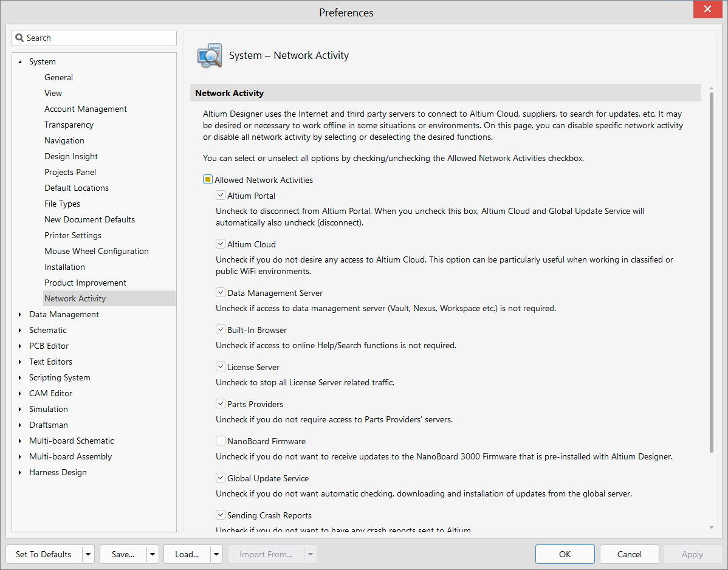This screenshot has width=728, height=570.
Task: Uncheck the Global Update Service checkbox
Action: tap(221, 478)
